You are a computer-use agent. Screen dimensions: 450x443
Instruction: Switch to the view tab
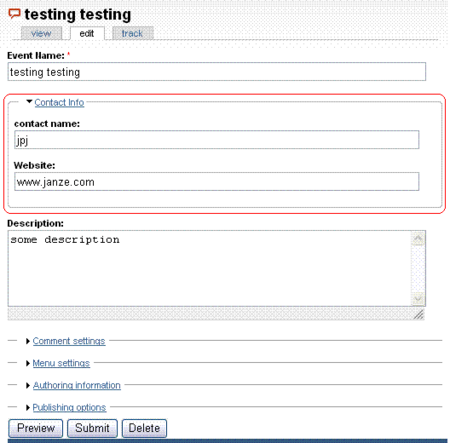[x=41, y=33]
